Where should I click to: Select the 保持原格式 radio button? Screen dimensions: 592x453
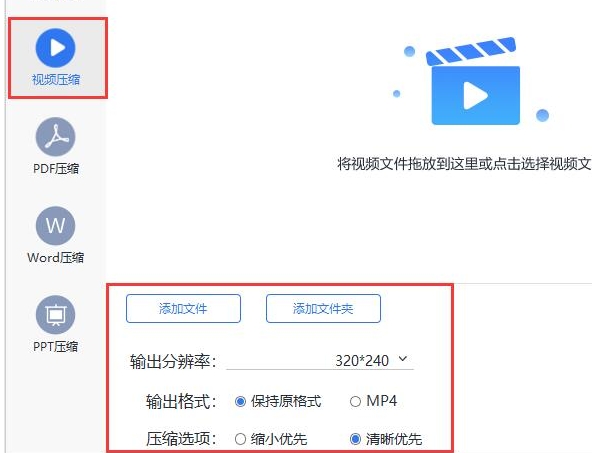tap(240, 401)
